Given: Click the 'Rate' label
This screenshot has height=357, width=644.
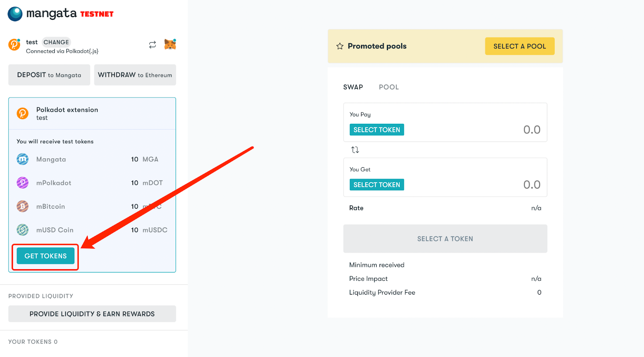Looking at the screenshot, I should [x=356, y=208].
